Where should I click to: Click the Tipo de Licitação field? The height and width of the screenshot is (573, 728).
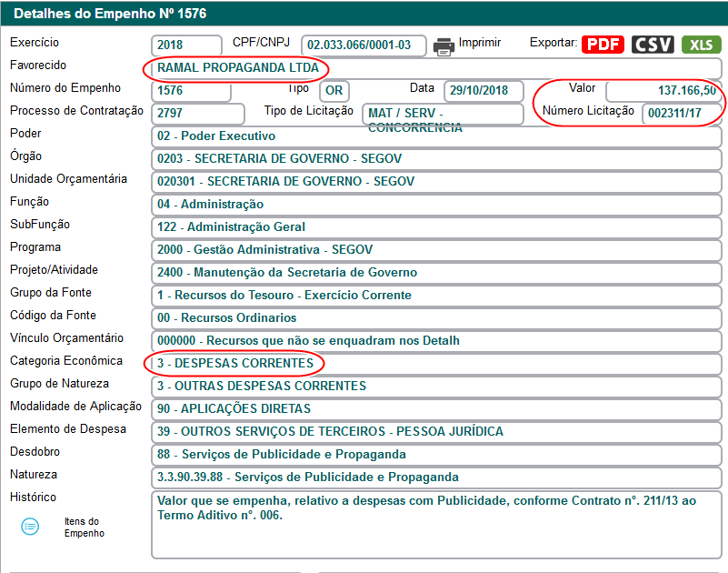click(x=442, y=114)
